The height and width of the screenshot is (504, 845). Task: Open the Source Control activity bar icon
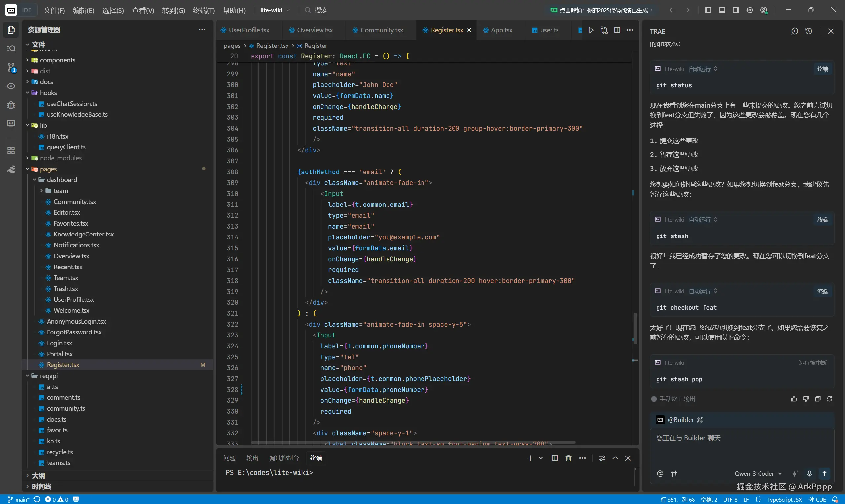[x=11, y=67]
